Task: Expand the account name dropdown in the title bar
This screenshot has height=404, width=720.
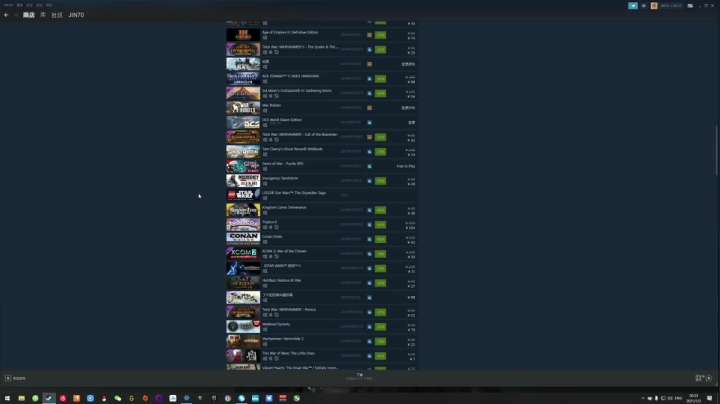Action: pos(670,6)
